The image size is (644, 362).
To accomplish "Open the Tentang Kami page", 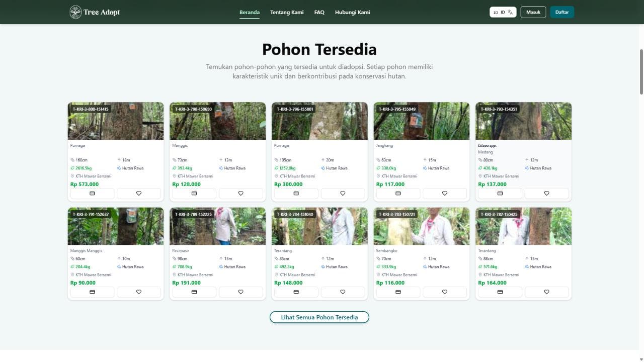I will pyautogui.click(x=287, y=12).
